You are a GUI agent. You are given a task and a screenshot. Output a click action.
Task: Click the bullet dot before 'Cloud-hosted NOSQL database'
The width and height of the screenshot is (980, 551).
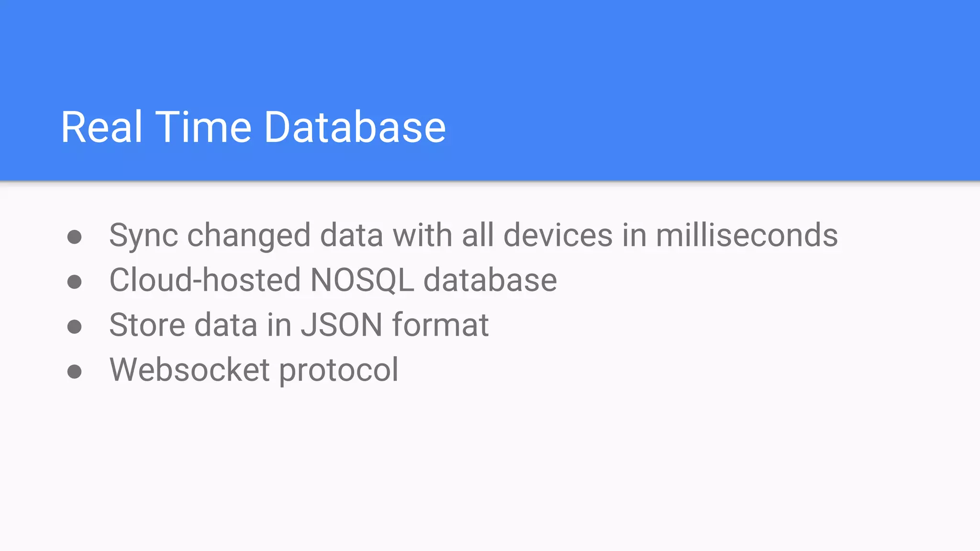tap(74, 282)
